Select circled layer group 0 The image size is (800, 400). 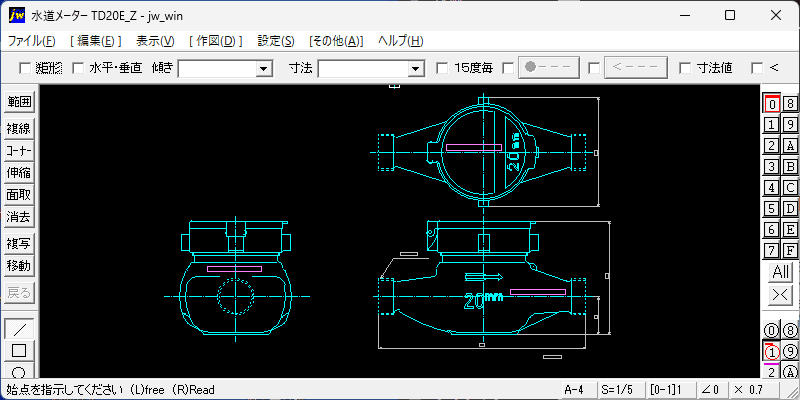point(771,331)
